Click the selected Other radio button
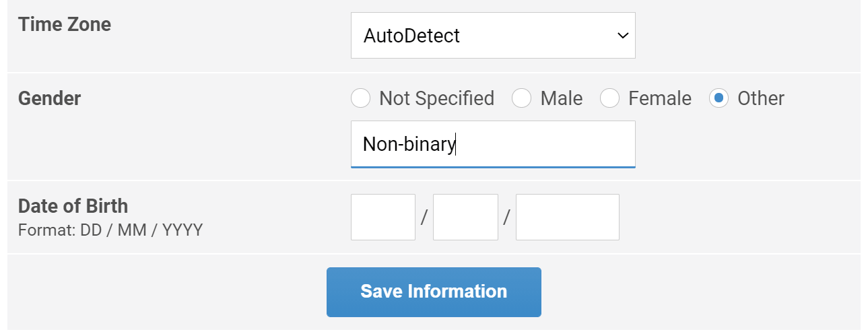Image resolution: width=868 pixels, height=336 pixels. click(x=719, y=98)
